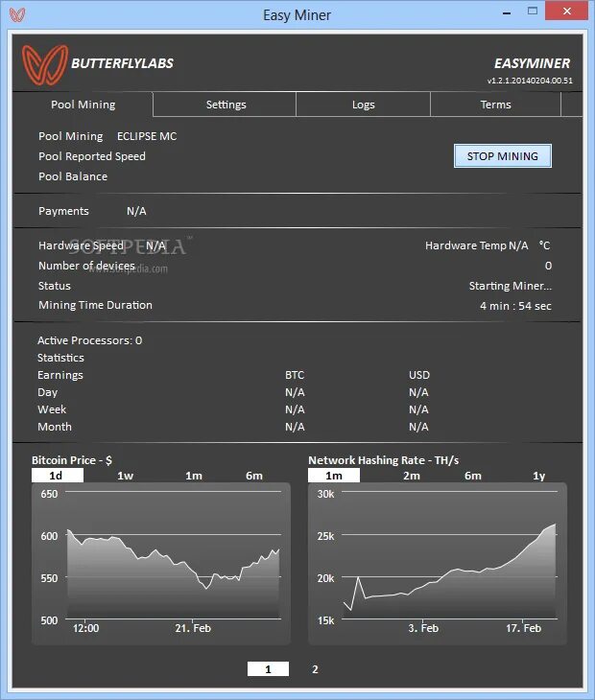This screenshot has height=700, width=595.
Task: Click the 12:00 axis label
Action: 85,628
